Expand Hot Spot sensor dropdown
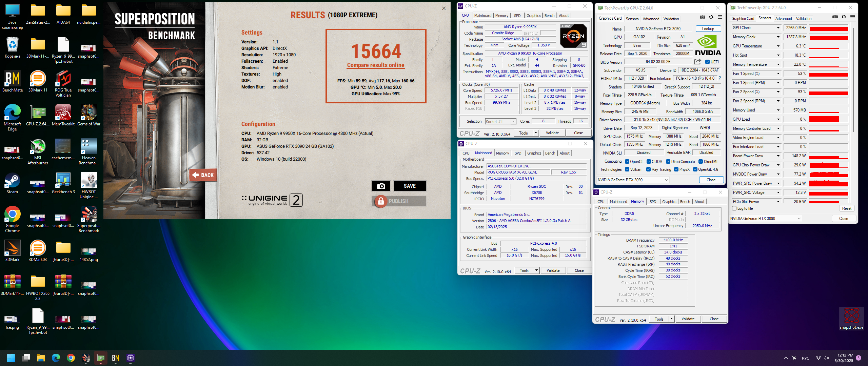The image size is (868, 366). click(x=778, y=55)
